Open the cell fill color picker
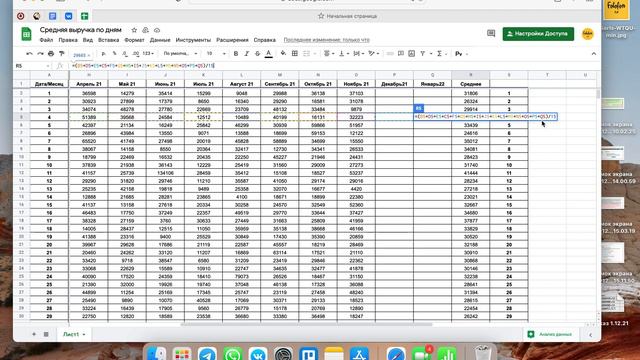The width and height of the screenshot is (640, 360). (283, 53)
